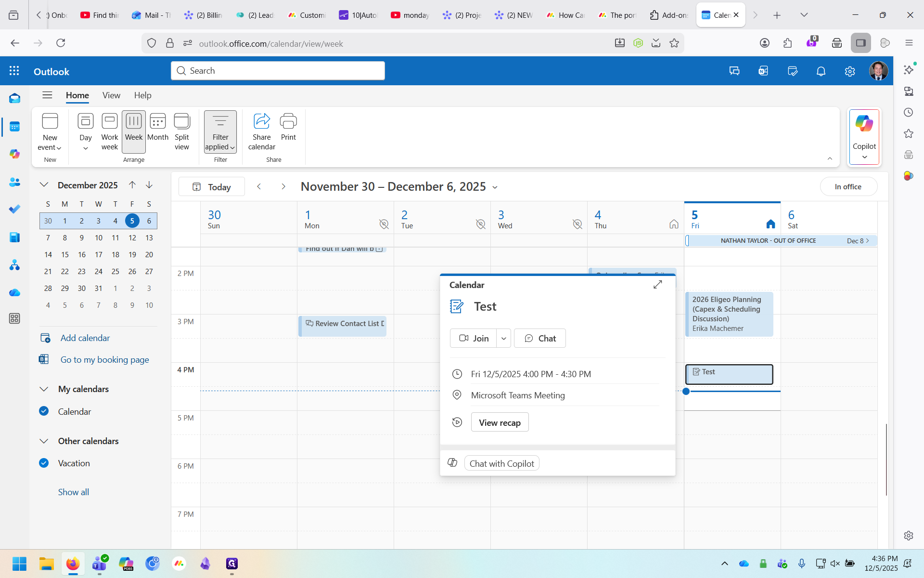Screen dimensions: 924x578
Task: Uncheck the Vacation calendar checkbox
Action: click(44, 463)
